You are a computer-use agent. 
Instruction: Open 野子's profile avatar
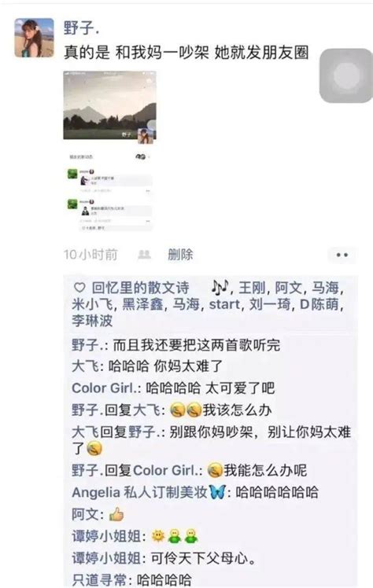pos(34,38)
